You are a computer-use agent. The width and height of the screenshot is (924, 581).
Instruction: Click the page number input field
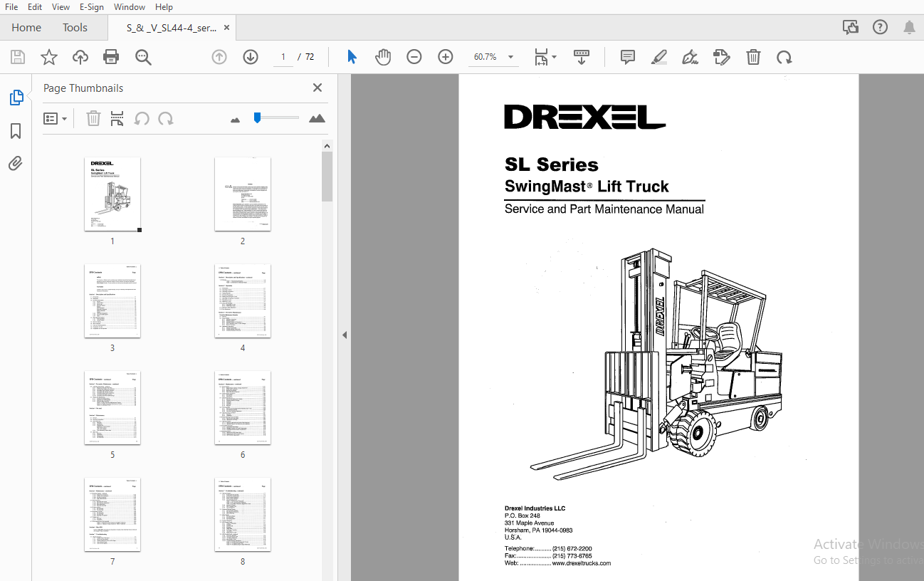[283, 57]
